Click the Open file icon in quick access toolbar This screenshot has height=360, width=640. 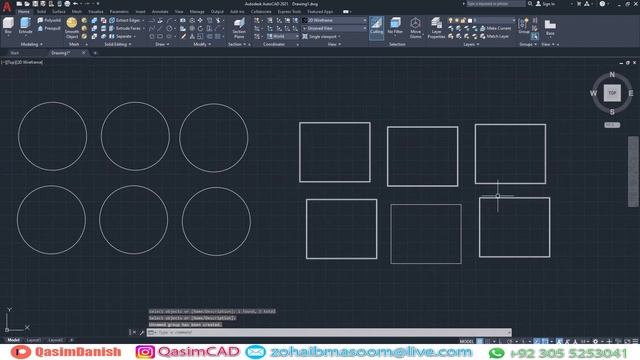(x=27, y=4)
